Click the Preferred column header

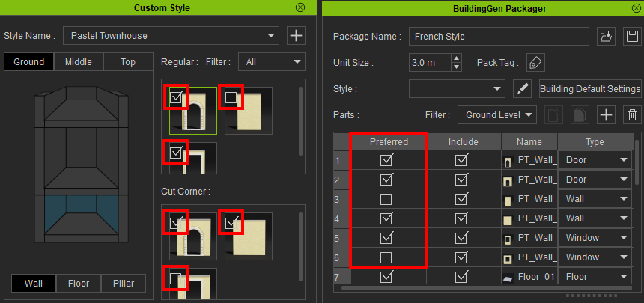389,141
